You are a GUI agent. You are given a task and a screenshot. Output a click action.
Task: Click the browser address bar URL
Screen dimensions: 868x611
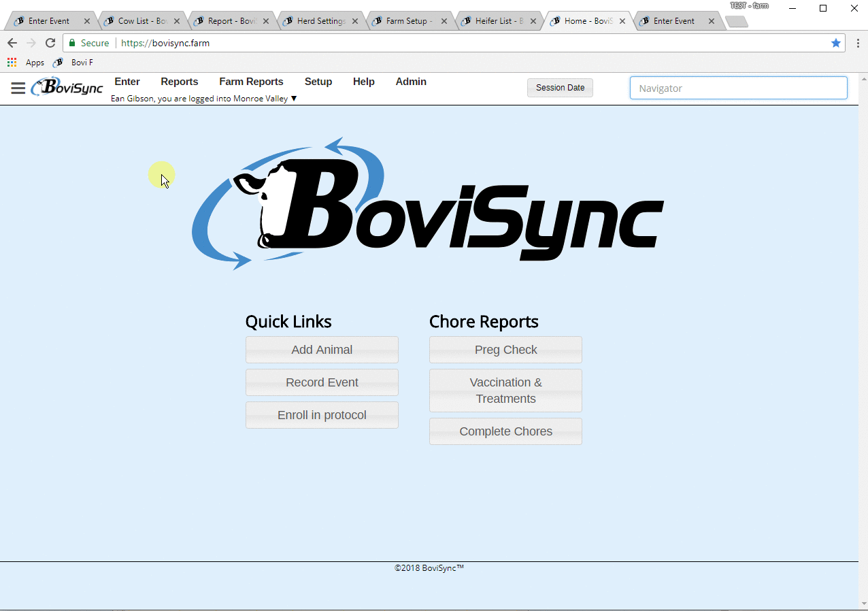point(165,43)
